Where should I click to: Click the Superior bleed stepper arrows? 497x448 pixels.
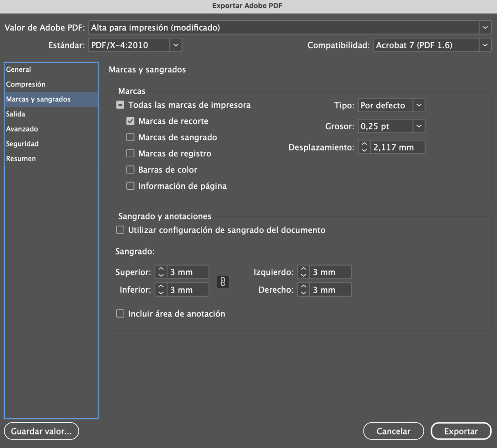161,272
